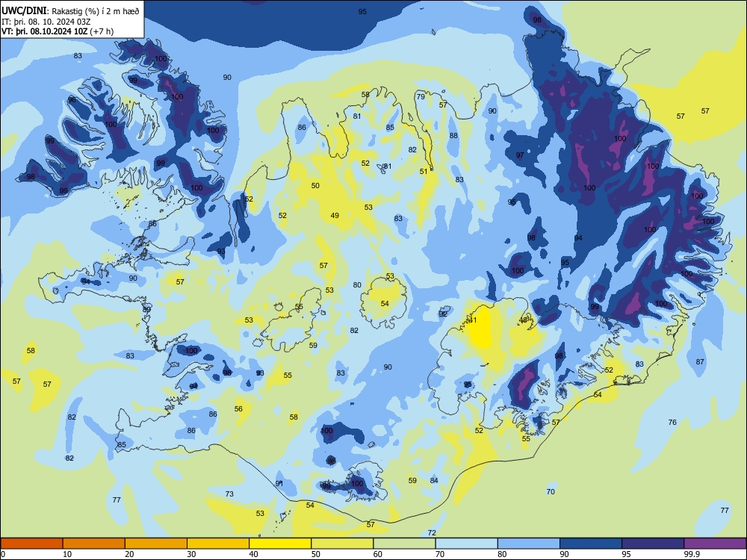This screenshot has width=747, height=560.
Task: Click the 10–20 orange legend swatch
Action: [94, 544]
